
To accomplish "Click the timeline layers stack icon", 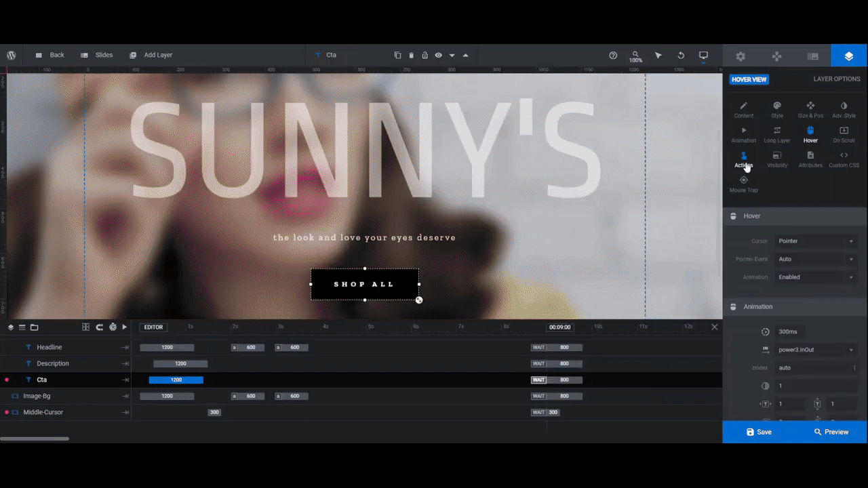I will coord(11,327).
